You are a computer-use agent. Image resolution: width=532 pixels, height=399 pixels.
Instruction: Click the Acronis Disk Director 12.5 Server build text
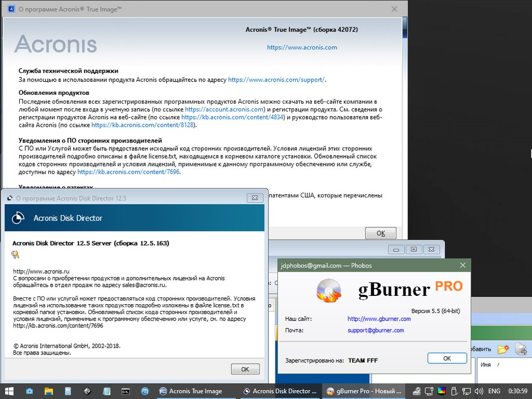pos(91,243)
